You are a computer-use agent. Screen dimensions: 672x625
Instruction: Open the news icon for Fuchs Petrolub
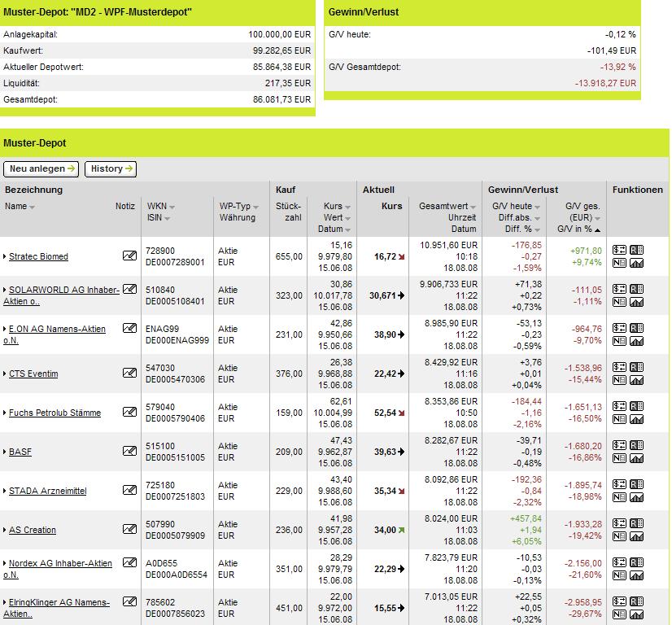pos(619,419)
